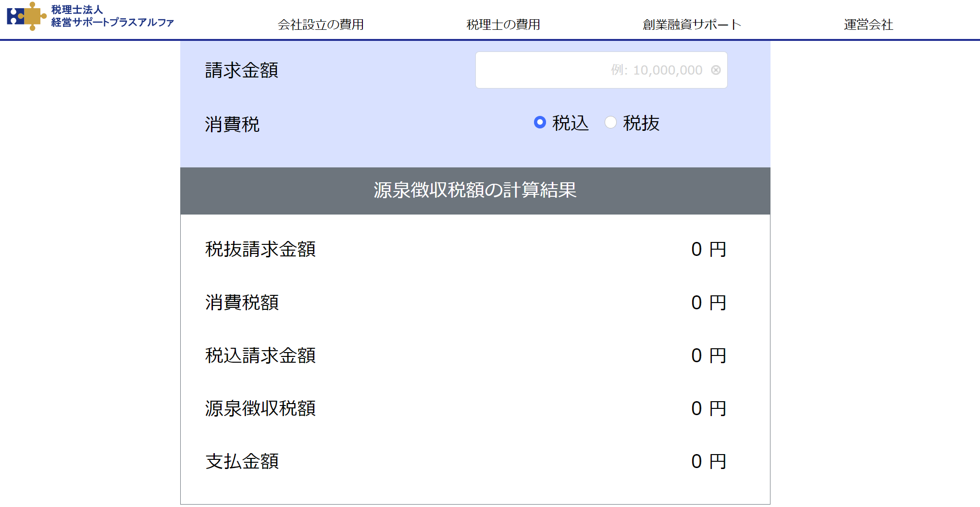The image size is (980, 507).
Task: Focus the 請求金額 amount input field
Action: click(x=591, y=70)
